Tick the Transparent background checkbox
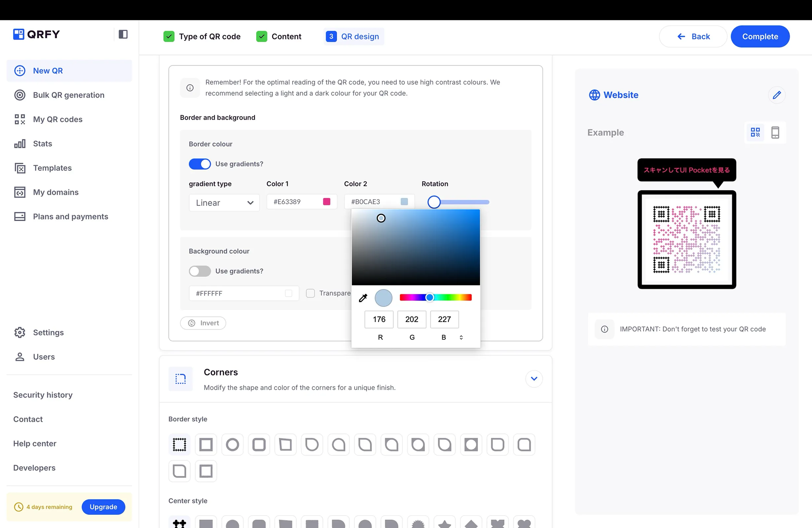Image resolution: width=812 pixels, height=528 pixels. pyautogui.click(x=310, y=293)
